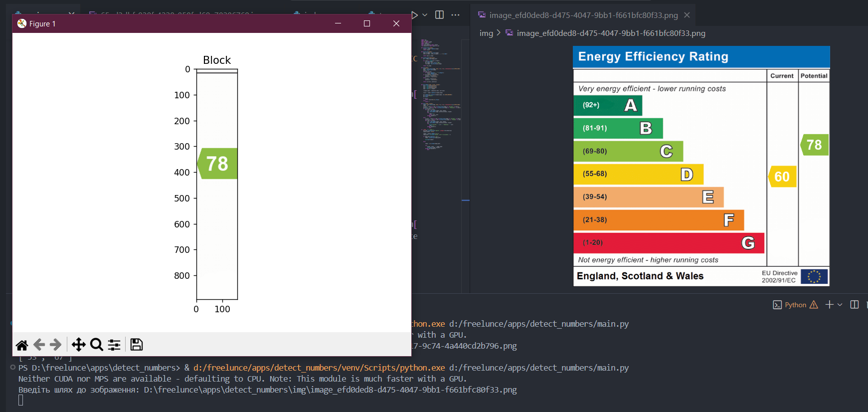Go forward to next plot view
Screen dimensions: 868x412
pyautogui.click(x=55, y=345)
